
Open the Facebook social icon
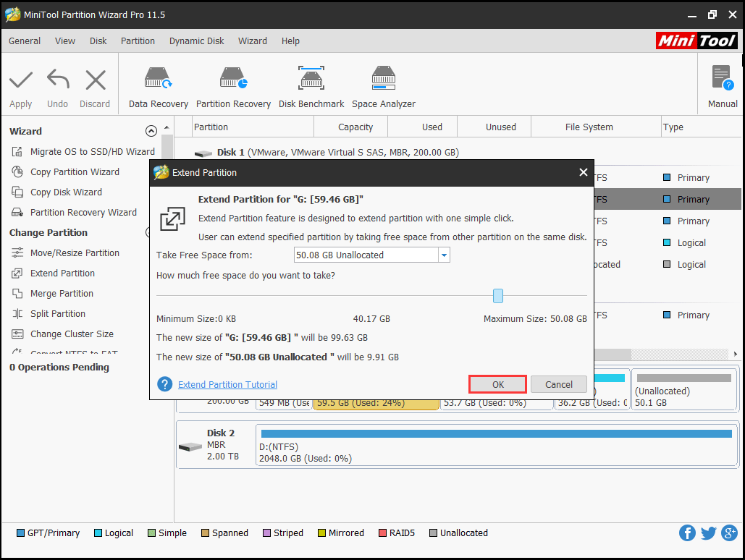click(x=687, y=533)
